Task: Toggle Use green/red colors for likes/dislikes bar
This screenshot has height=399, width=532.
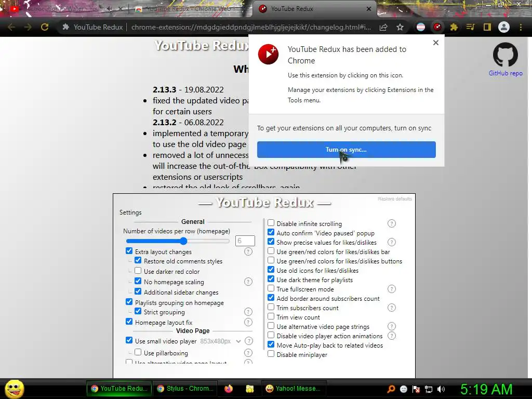Action: pos(271,251)
